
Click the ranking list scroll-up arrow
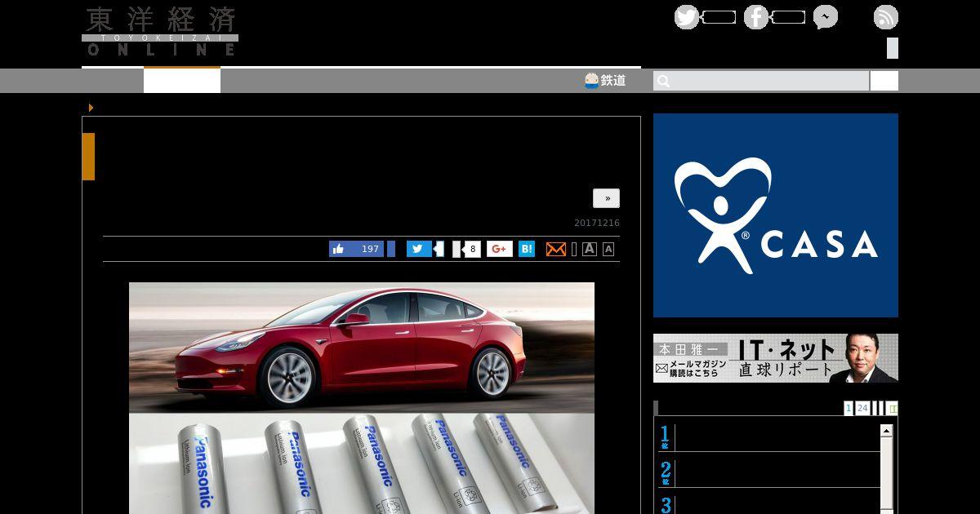[x=886, y=430]
